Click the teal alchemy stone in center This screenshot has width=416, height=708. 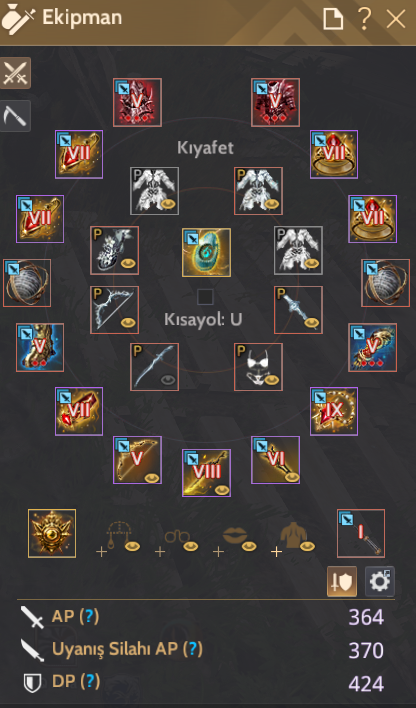(206, 252)
